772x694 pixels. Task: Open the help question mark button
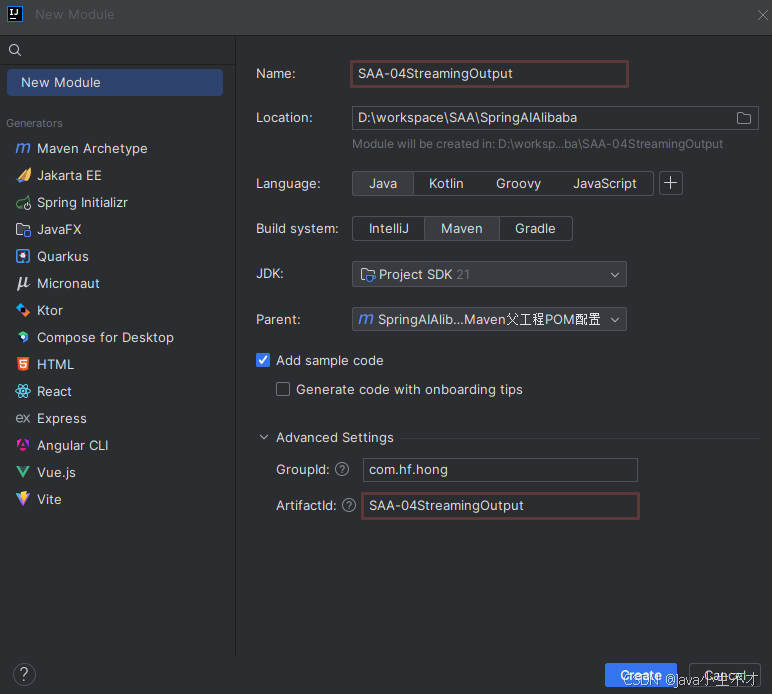[24, 674]
